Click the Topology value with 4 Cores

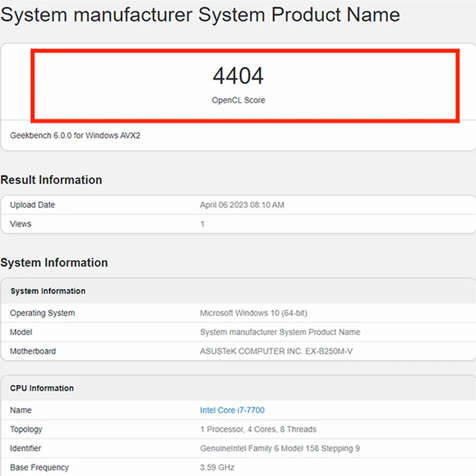pyautogui.click(x=258, y=429)
